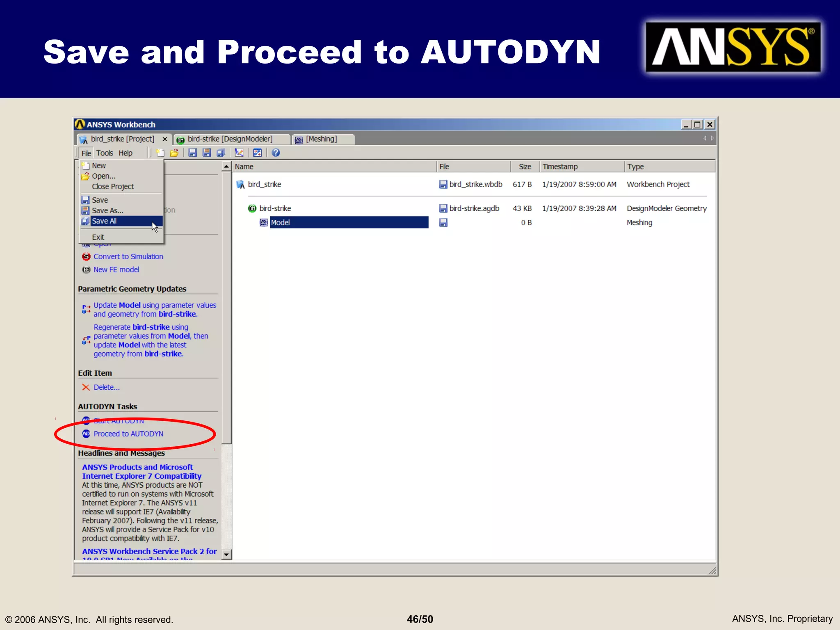Click the File column header
This screenshot has height=630, width=840.
click(x=473, y=167)
